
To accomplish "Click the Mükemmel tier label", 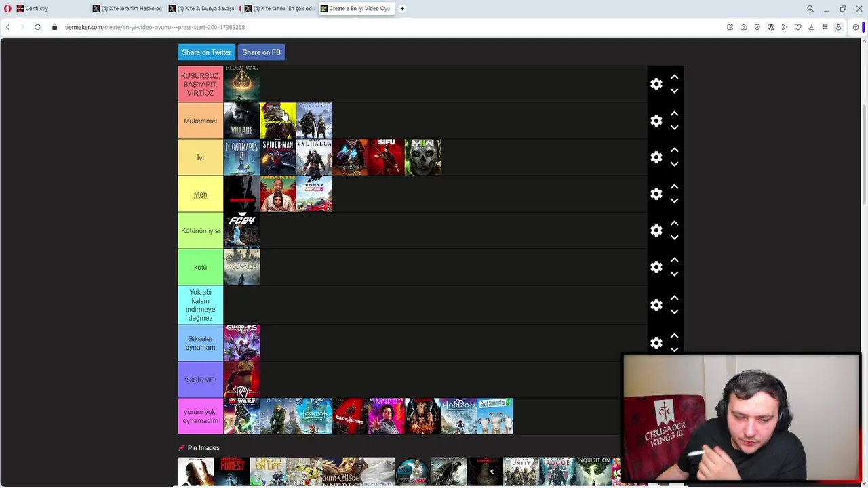I will [x=201, y=121].
